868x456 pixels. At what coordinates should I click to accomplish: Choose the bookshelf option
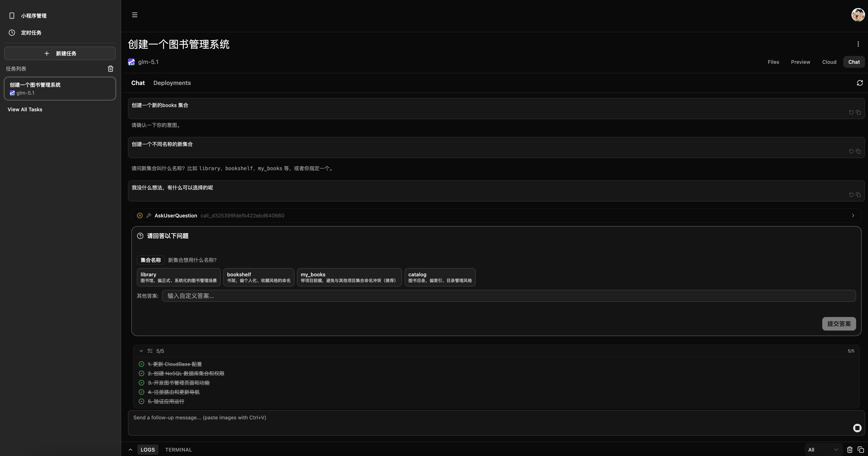[x=258, y=277]
